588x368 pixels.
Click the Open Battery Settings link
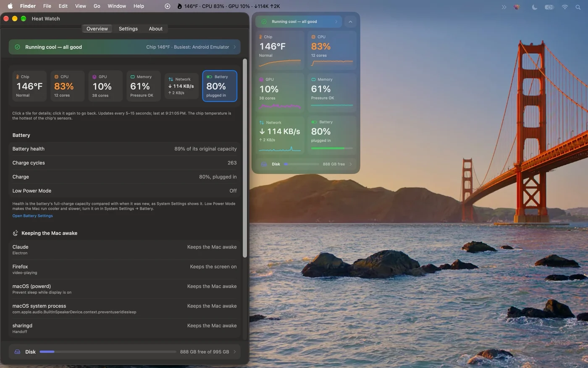tap(32, 216)
